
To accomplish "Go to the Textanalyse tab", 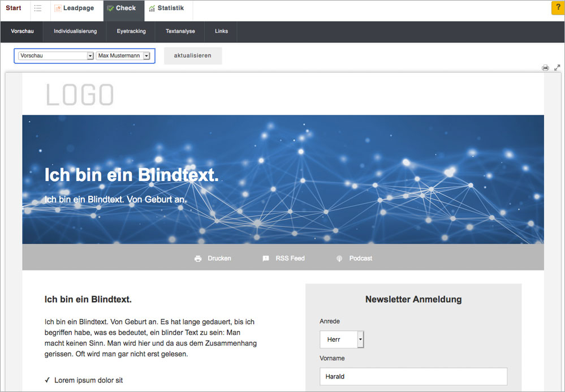I will point(180,31).
